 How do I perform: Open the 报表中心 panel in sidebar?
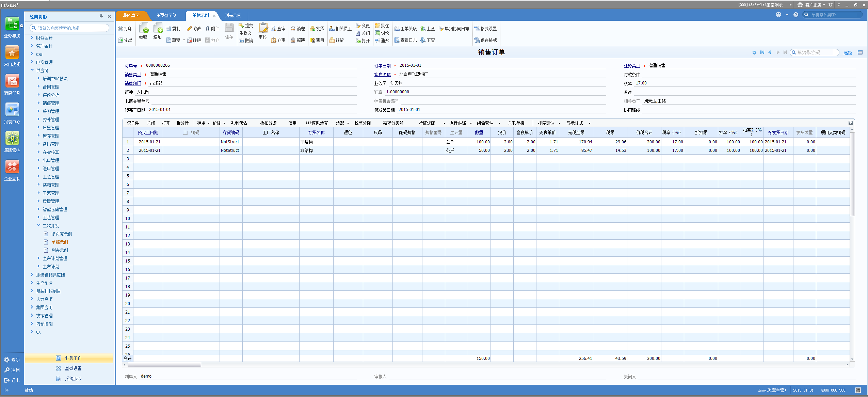click(12, 112)
